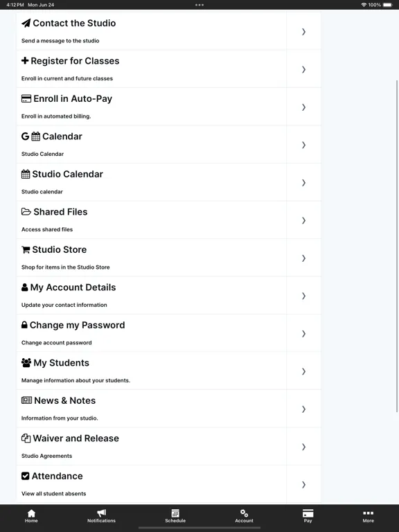Tap the credit card Auto-Pay icon
Viewport: 399px width, 532px height.
pos(26,98)
